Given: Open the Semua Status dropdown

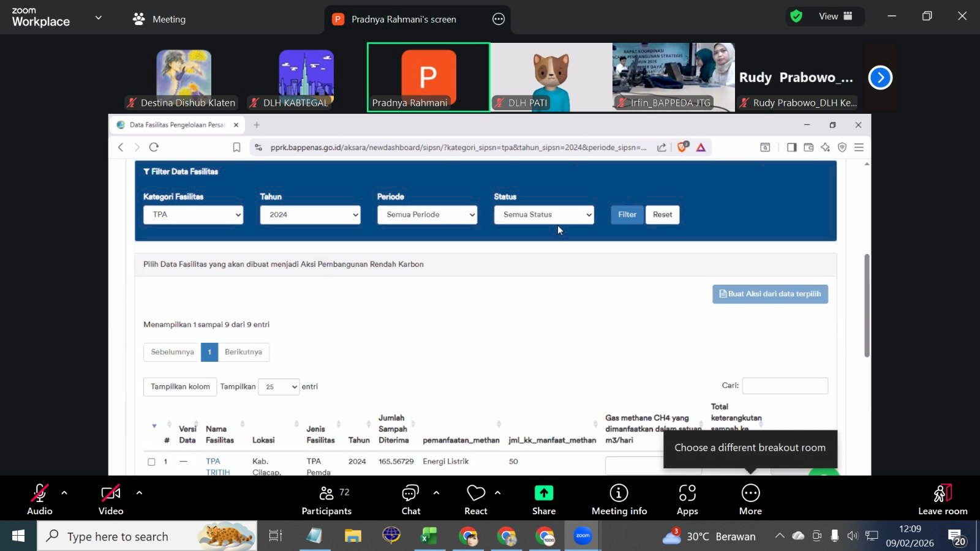Looking at the screenshot, I should tap(544, 215).
